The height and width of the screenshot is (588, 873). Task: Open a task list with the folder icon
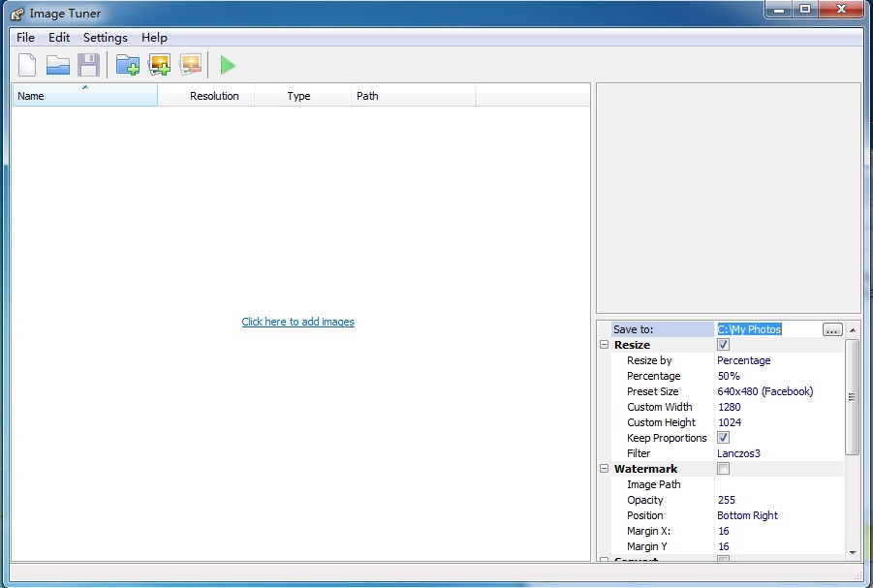(58, 65)
